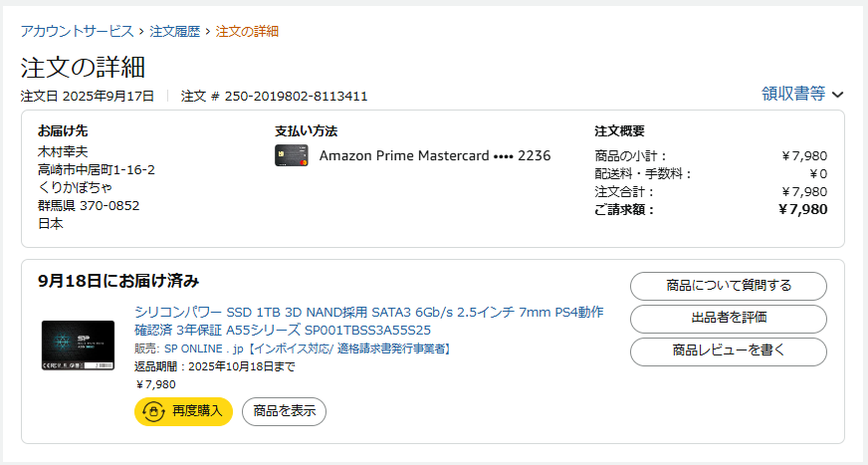Select the orange 注文の詳細 breadcrumb item

click(x=247, y=31)
